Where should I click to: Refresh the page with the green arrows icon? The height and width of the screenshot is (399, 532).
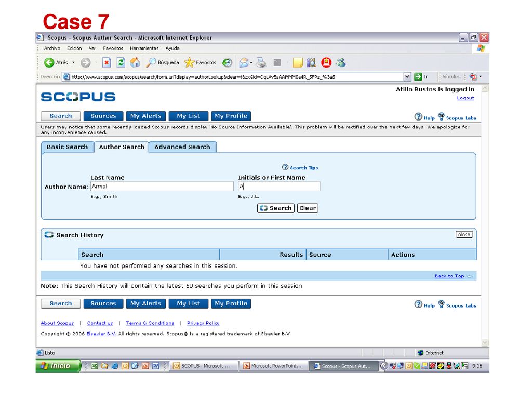tap(121, 62)
